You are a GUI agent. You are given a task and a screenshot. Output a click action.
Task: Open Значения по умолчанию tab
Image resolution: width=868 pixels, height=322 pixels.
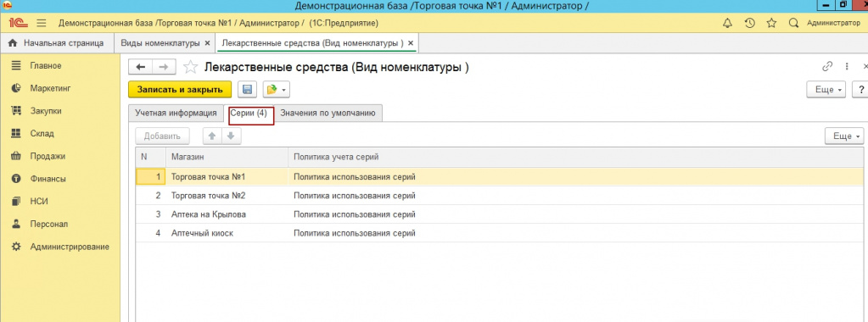[x=328, y=113]
